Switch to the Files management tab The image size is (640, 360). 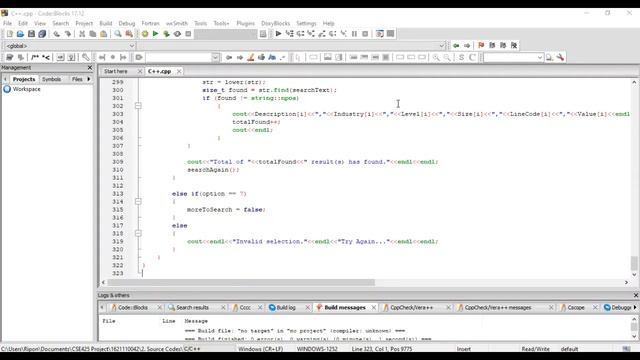coord(77,79)
